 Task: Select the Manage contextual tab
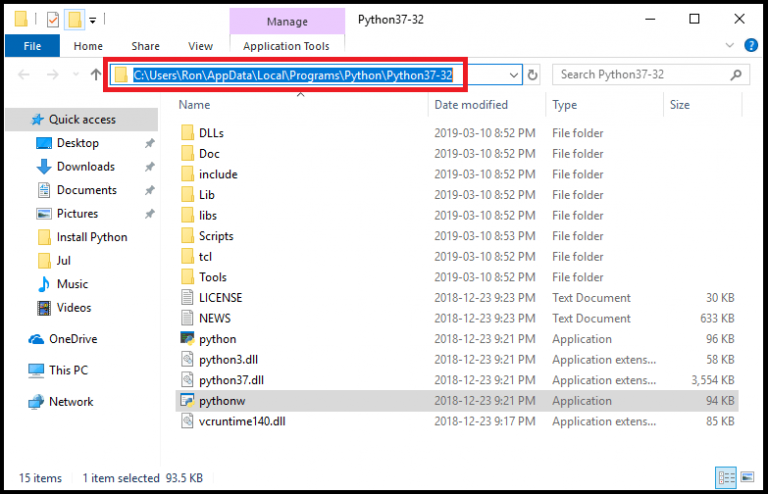[x=287, y=21]
